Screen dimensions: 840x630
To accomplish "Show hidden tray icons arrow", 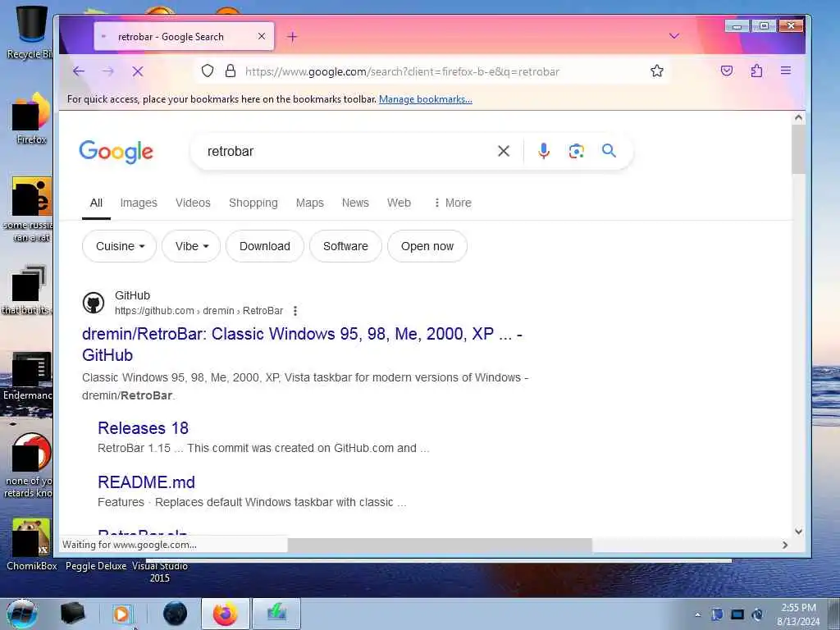I will 697,614.
